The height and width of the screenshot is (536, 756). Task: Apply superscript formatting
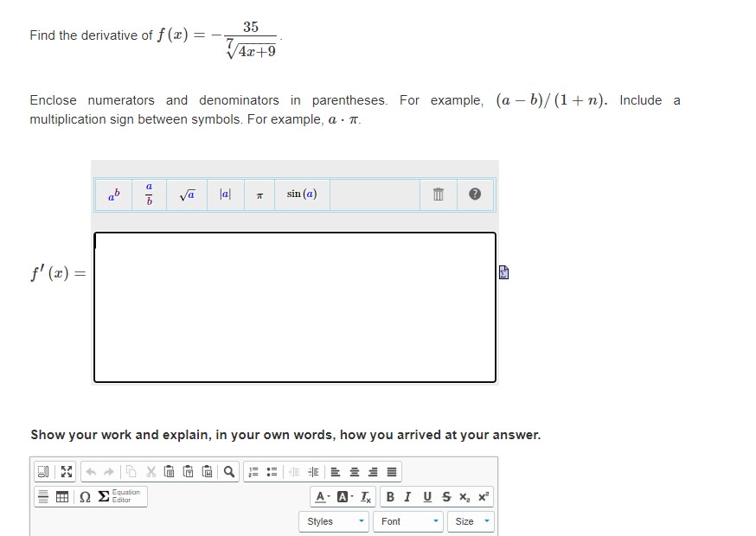click(482, 497)
